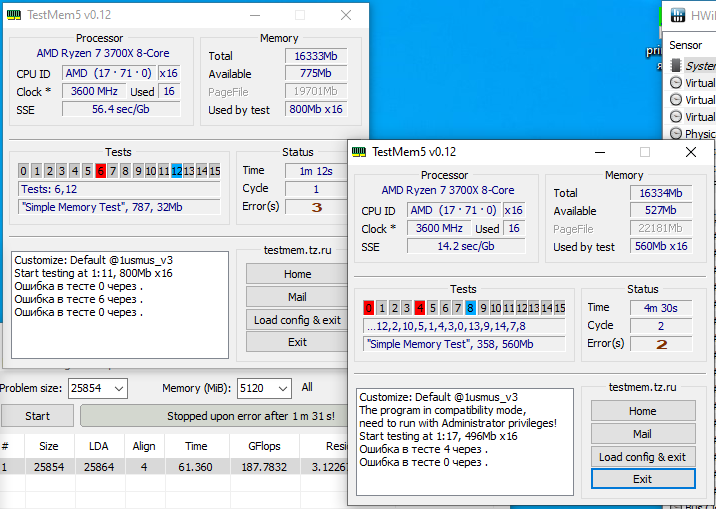The height and width of the screenshot is (509, 716).
Task: Click Home button in front TestMem5
Action: (x=643, y=411)
